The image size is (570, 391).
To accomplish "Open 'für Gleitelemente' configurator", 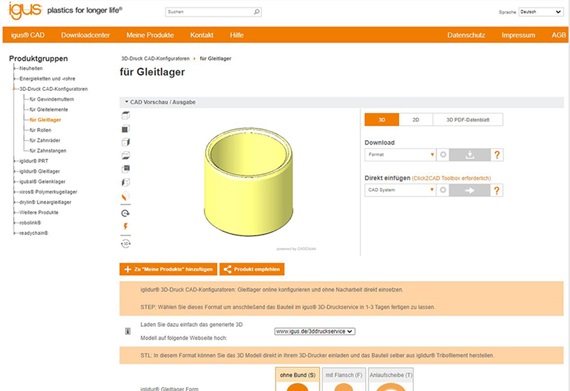I will point(49,109).
